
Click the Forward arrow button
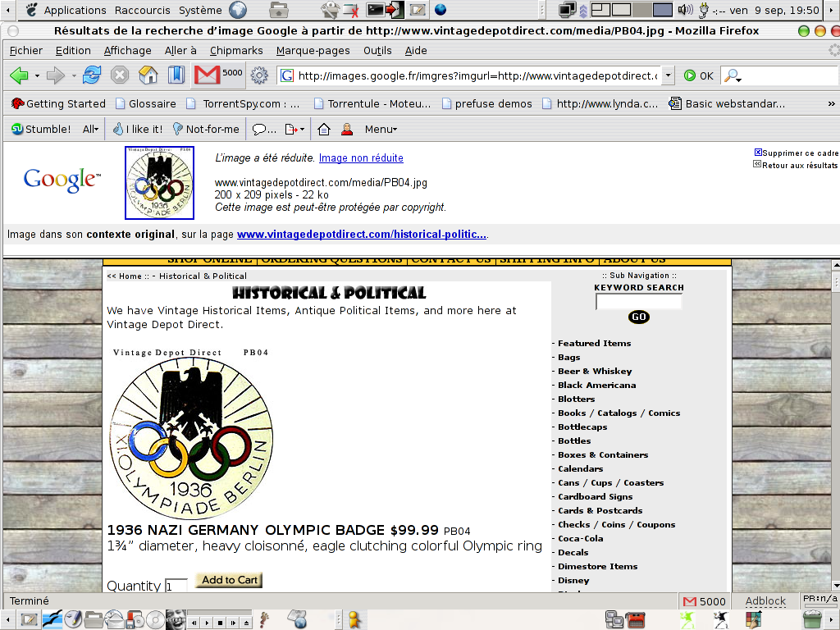(x=55, y=75)
